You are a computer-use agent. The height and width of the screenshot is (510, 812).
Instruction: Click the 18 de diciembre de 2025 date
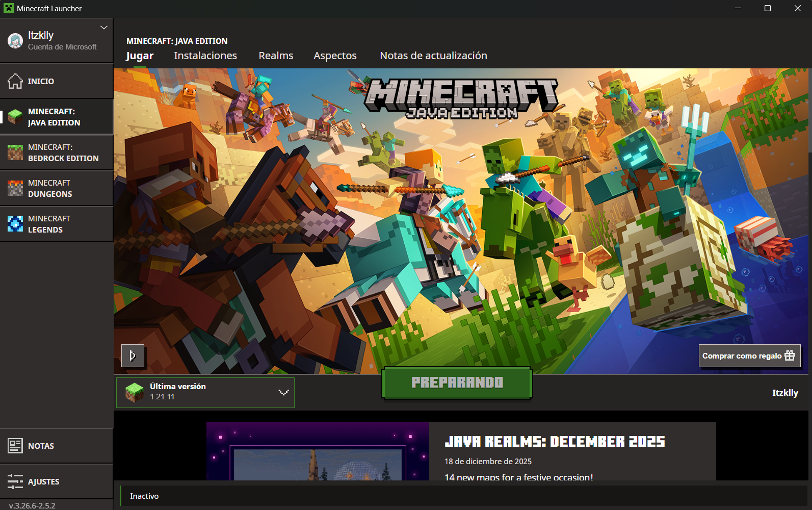point(488,461)
